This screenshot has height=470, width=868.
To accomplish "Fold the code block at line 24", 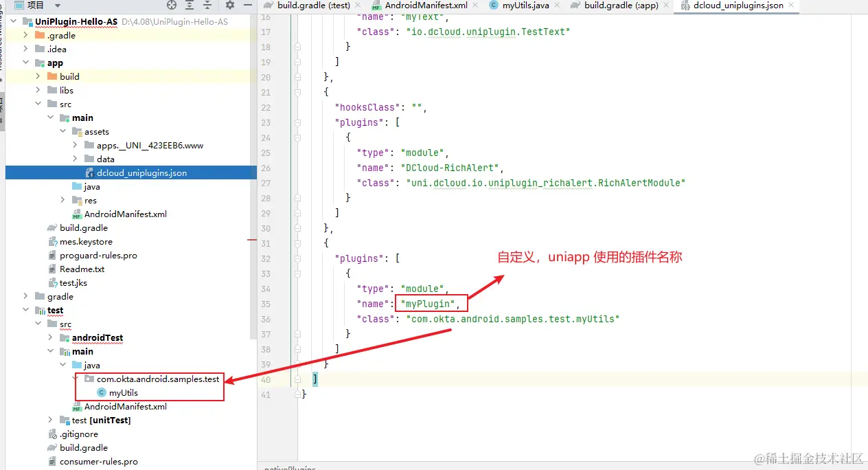I will point(298,137).
